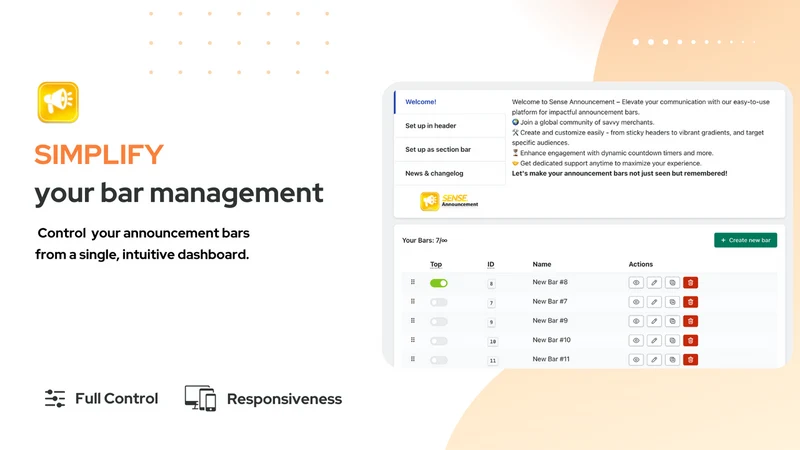Delete New Bar #11 with red trash icon
Screen dimensions: 800x450
[x=690, y=360]
